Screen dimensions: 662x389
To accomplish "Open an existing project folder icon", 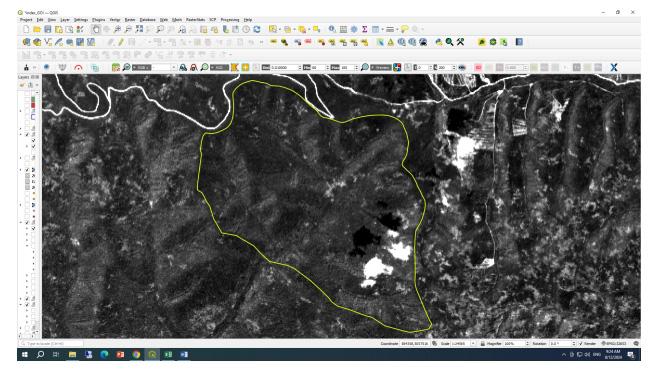I will (x=37, y=29).
